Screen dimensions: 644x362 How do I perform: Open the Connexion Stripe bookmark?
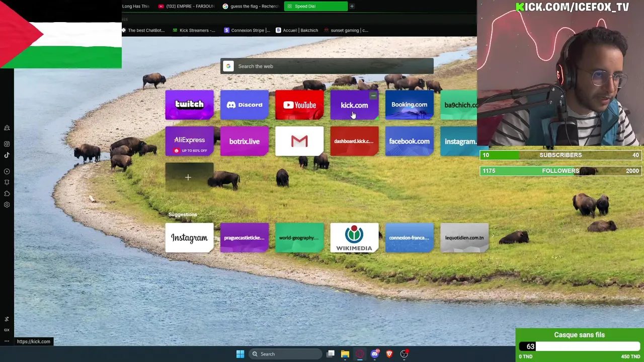247,30
